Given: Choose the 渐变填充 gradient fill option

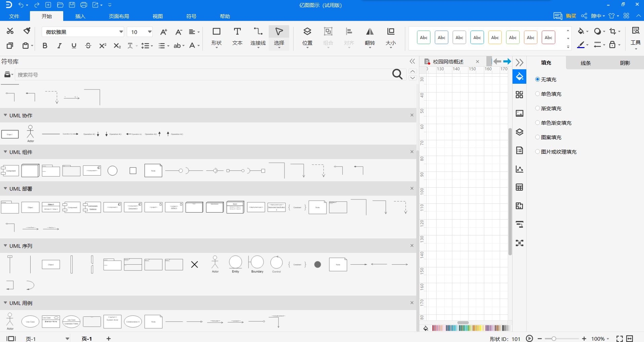Looking at the screenshot, I should [x=548, y=108].
